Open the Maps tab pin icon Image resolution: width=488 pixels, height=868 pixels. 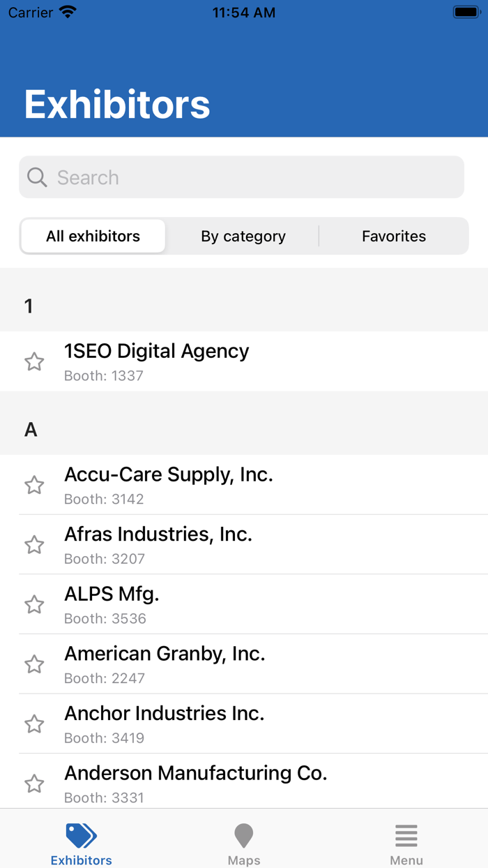point(243,835)
